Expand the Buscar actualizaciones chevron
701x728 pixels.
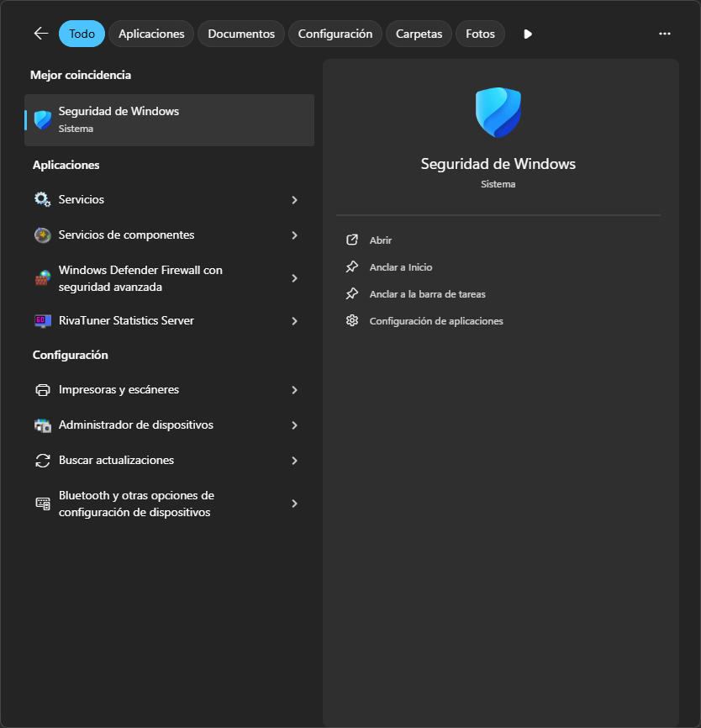click(x=294, y=461)
